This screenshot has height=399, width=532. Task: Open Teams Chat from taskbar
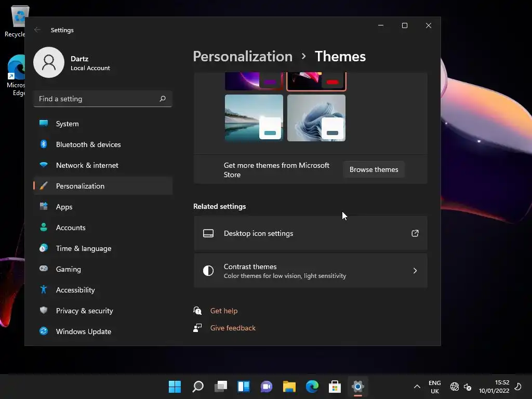click(267, 387)
